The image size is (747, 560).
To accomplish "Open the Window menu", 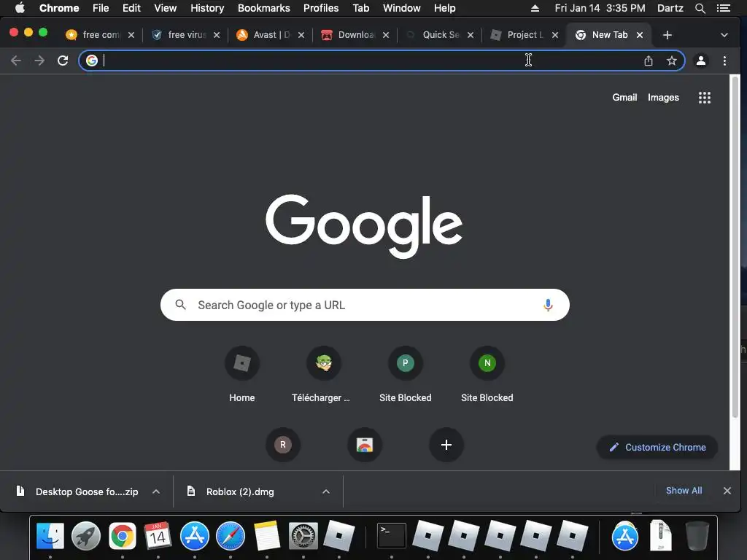I will [x=402, y=8].
